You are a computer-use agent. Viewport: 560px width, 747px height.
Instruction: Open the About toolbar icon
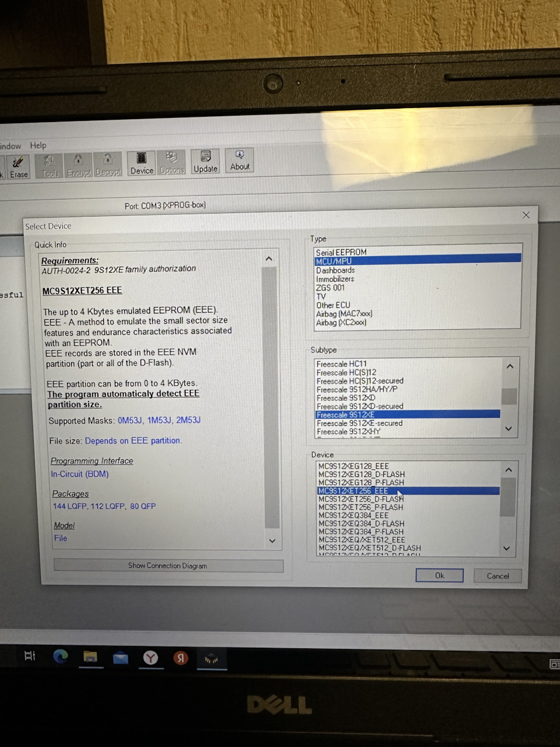click(x=240, y=160)
